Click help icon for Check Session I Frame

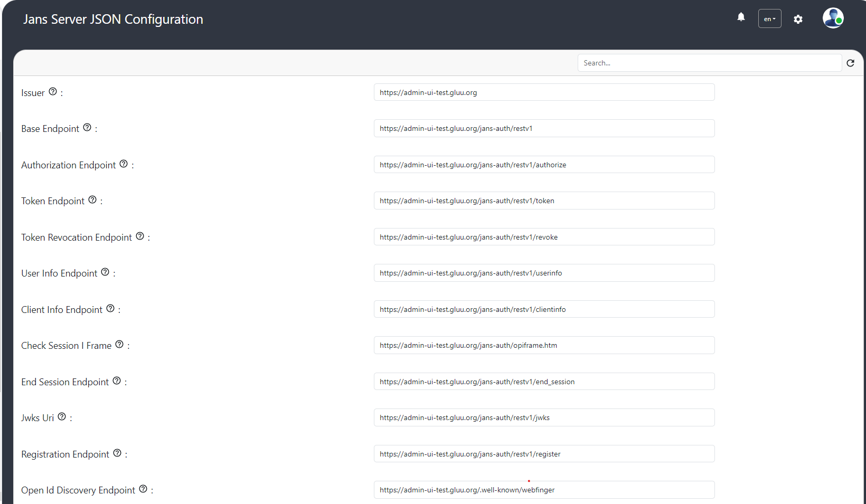[x=119, y=345]
